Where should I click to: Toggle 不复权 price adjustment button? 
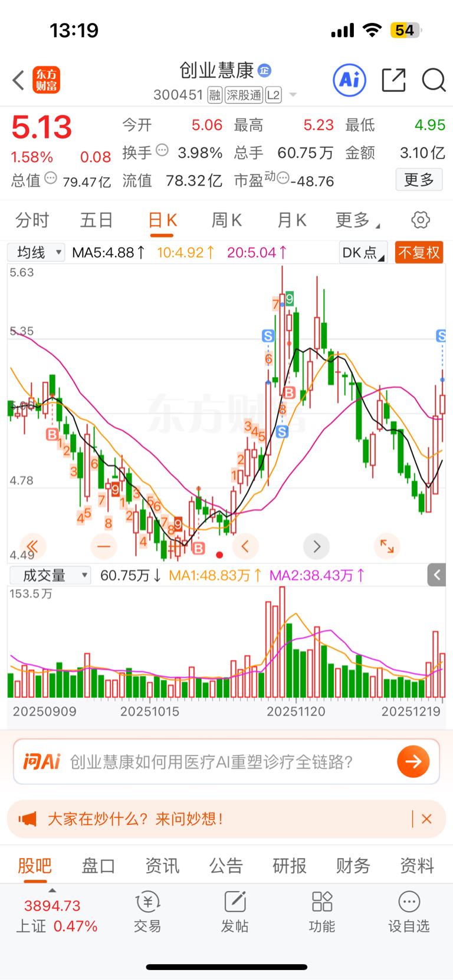pyautogui.click(x=419, y=253)
